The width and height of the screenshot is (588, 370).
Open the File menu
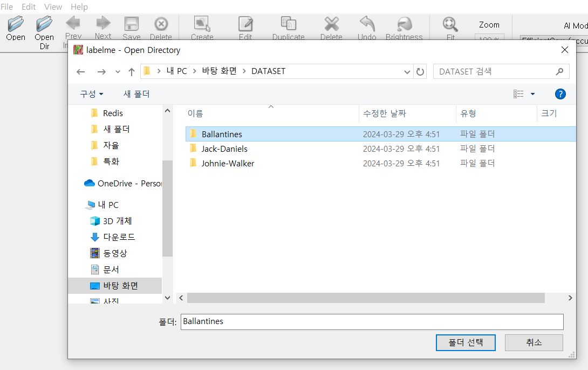[x=7, y=7]
